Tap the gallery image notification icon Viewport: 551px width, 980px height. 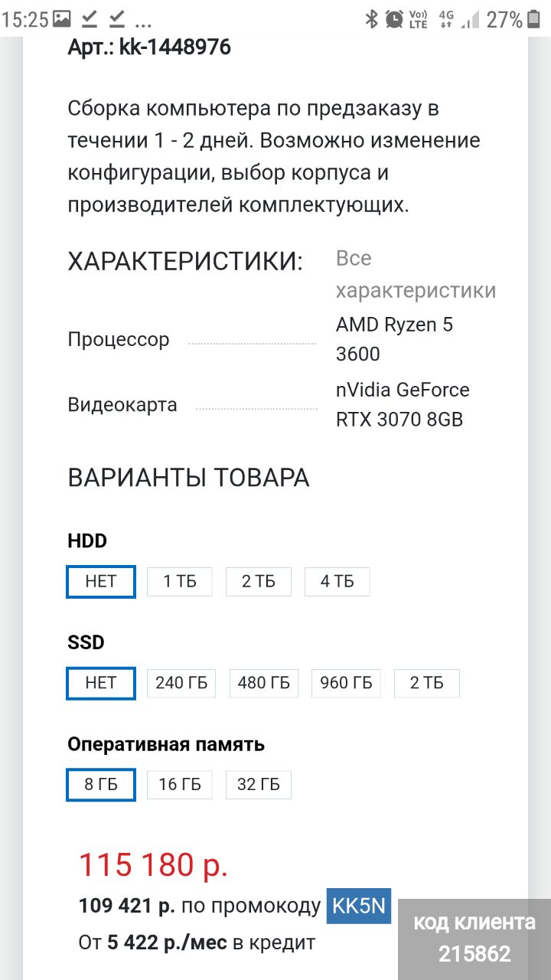[x=61, y=19]
